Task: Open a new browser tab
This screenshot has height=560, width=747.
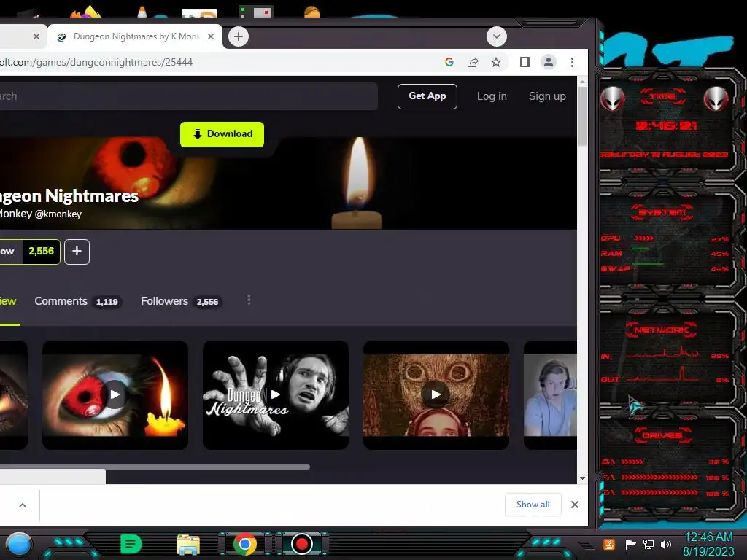Action: 239,36
